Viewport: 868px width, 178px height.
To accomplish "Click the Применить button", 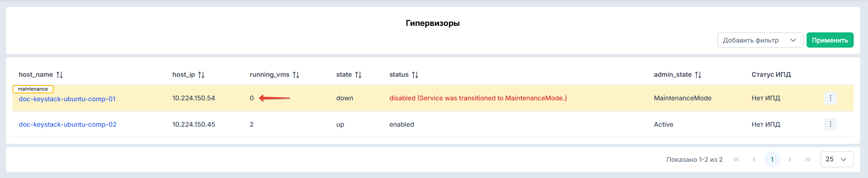I will pyautogui.click(x=830, y=40).
